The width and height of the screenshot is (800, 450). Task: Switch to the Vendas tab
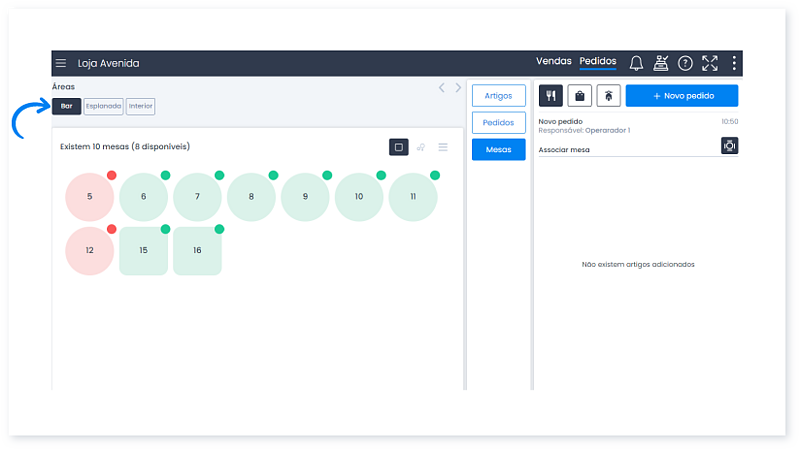(553, 62)
